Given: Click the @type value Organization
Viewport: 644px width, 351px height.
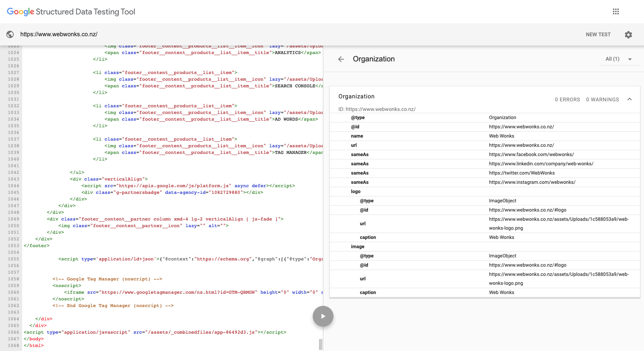Looking at the screenshot, I should tap(503, 118).
